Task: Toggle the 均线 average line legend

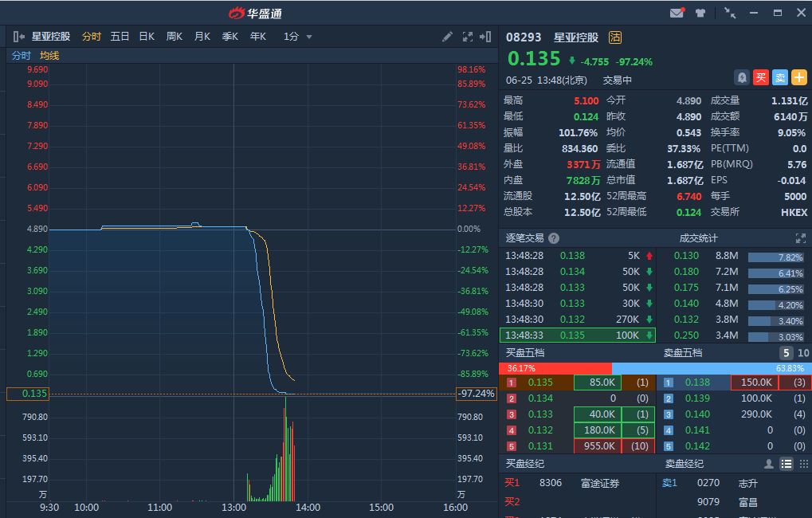Action: 49,56
